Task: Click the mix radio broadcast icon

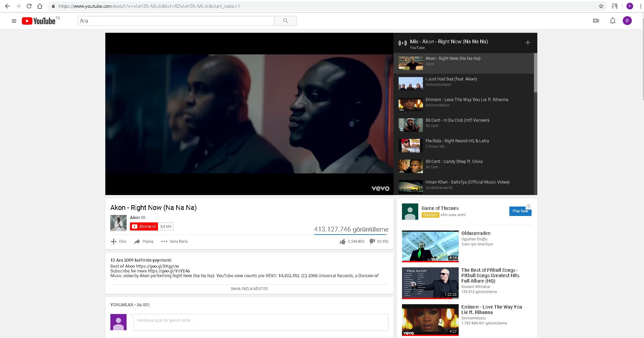Action: (x=403, y=43)
